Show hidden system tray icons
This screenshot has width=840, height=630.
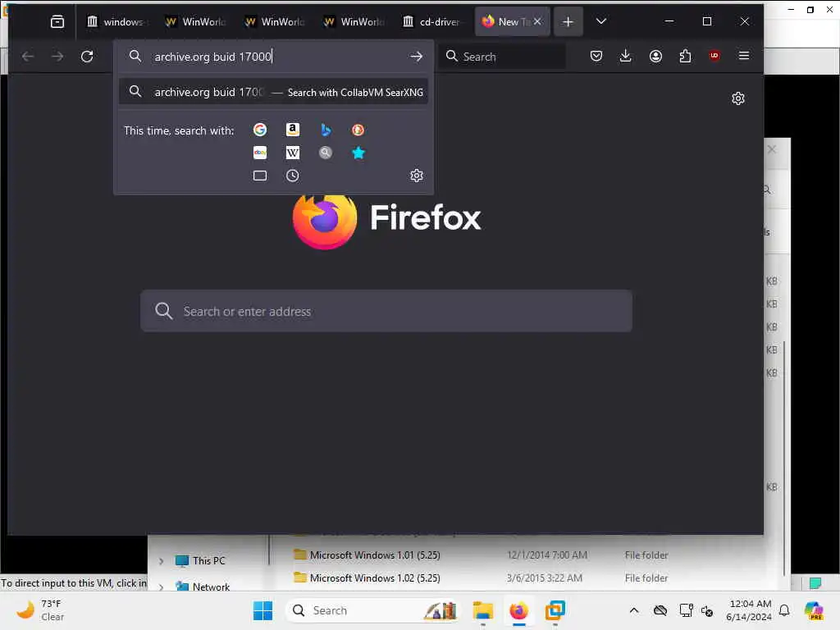tap(634, 610)
